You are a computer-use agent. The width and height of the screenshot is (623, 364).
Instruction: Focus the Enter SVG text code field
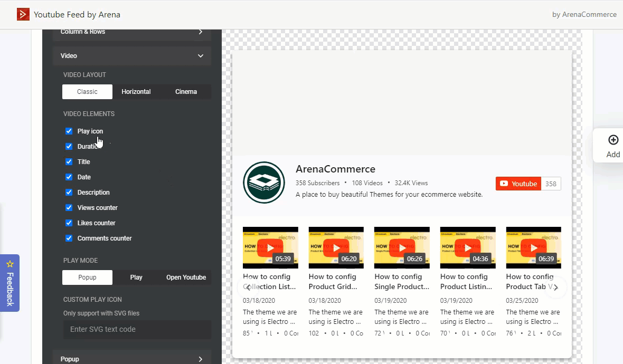point(137,330)
